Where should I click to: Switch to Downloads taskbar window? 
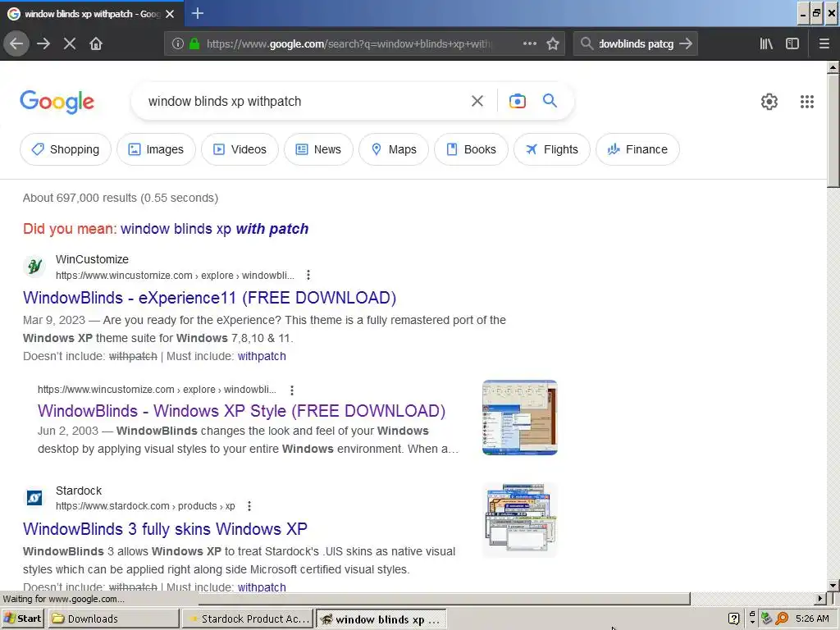pyautogui.click(x=113, y=619)
